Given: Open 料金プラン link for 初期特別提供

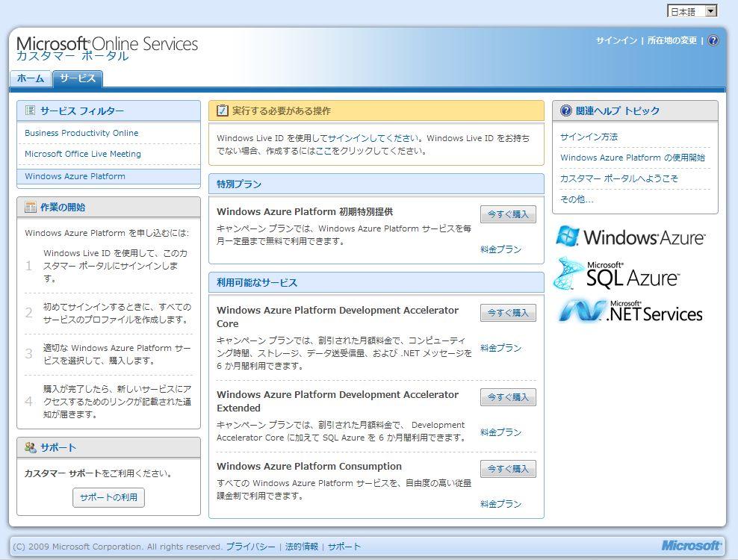Looking at the screenshot, I should [500, 249].
